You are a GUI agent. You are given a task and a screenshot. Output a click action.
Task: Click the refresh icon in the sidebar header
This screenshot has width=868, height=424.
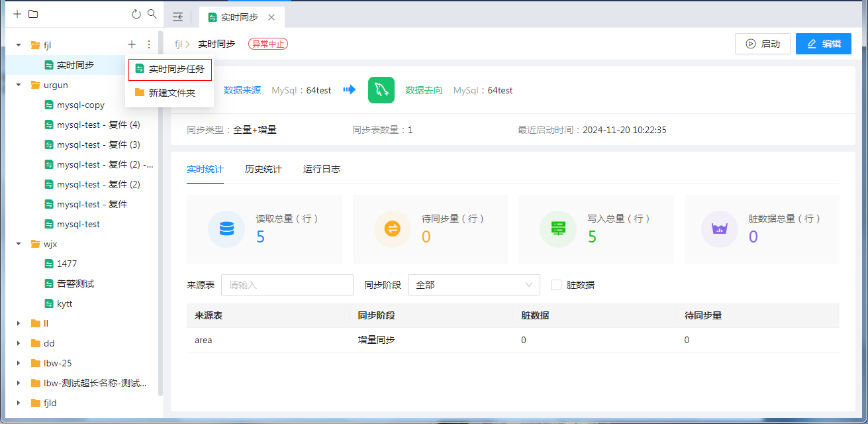(x=136, y=14)
